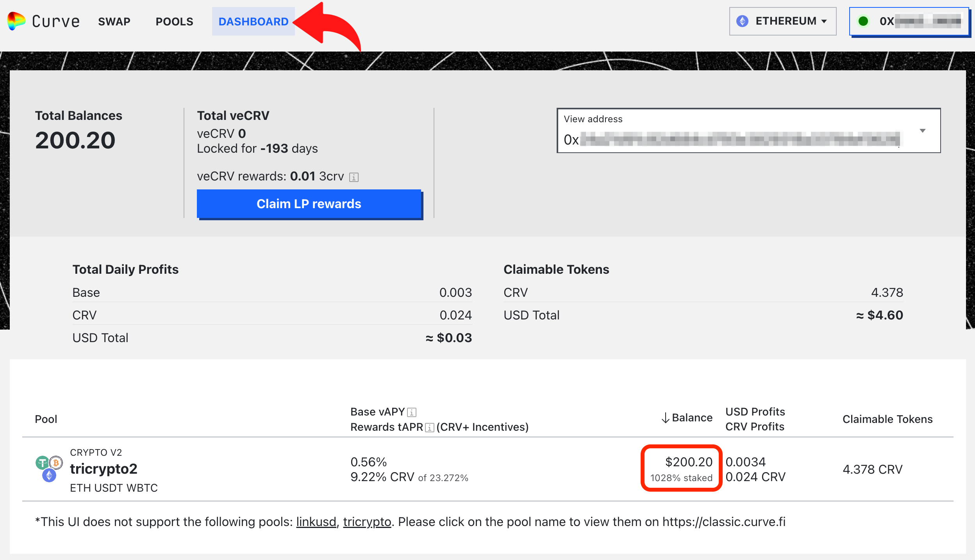Select the Dashboard tab
The height and width of the screenshot is (560, 975).
coord(254,21)
